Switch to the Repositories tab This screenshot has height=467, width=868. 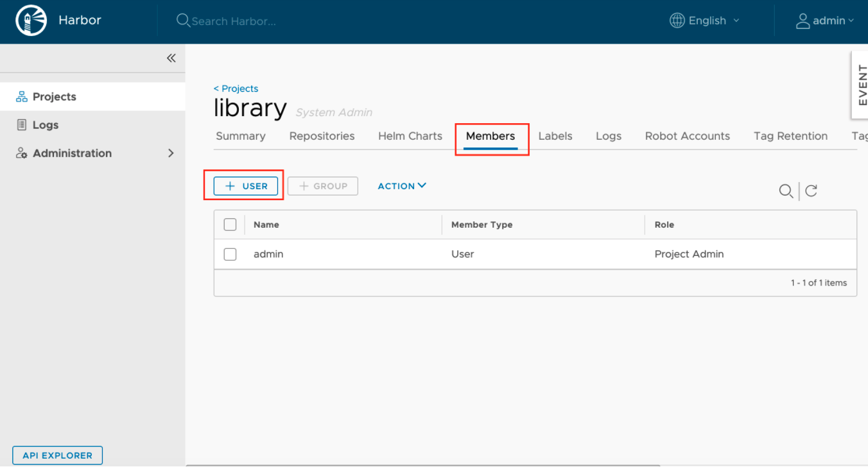(x=322, y=136)
